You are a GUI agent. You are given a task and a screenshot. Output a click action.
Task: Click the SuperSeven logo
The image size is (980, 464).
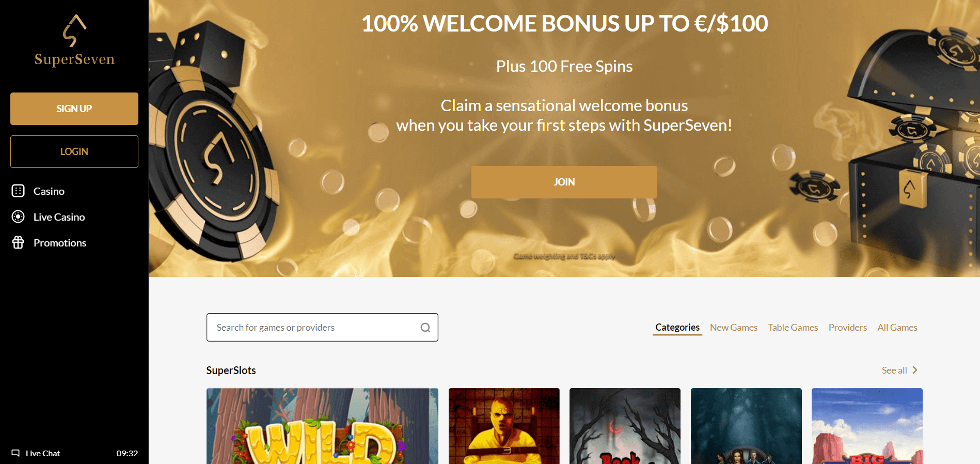click(x=74, y=41)
